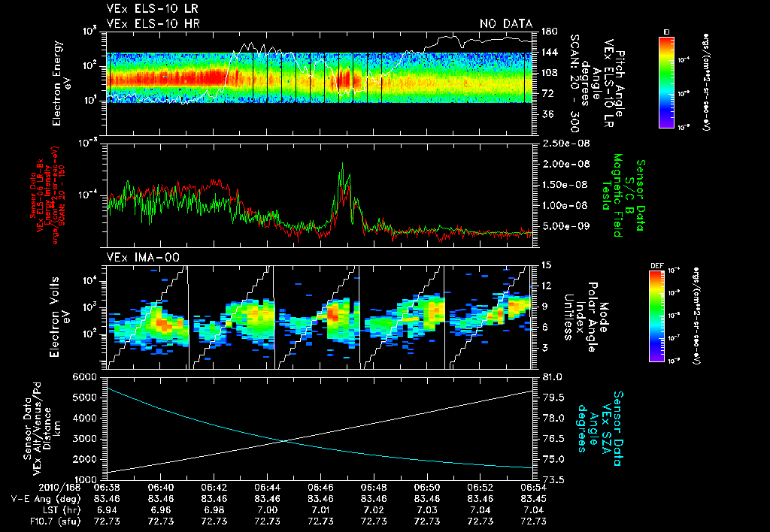Click the 6000 km altitude tick label

(x=84, y=377)
